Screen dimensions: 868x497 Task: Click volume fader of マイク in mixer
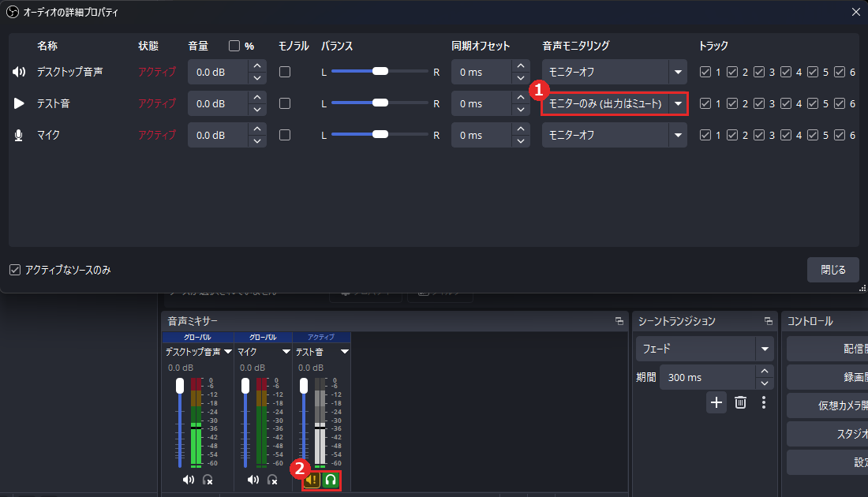click(245, 386)
